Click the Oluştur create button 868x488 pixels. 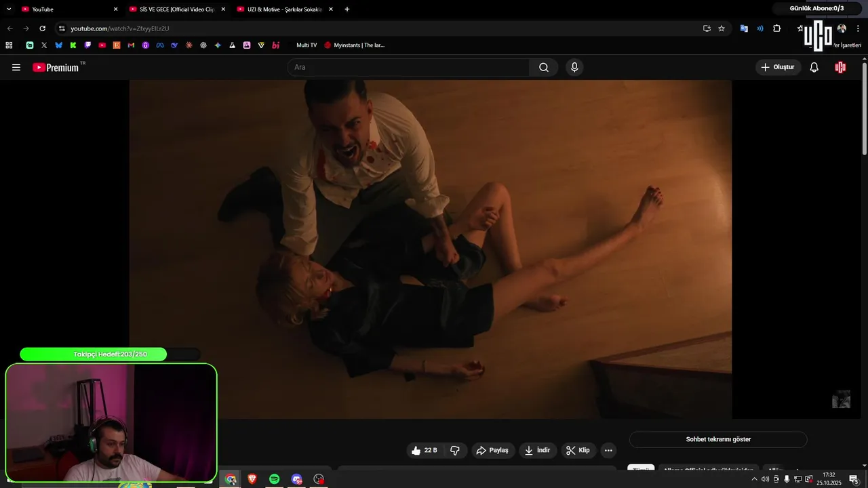[778, 67]
